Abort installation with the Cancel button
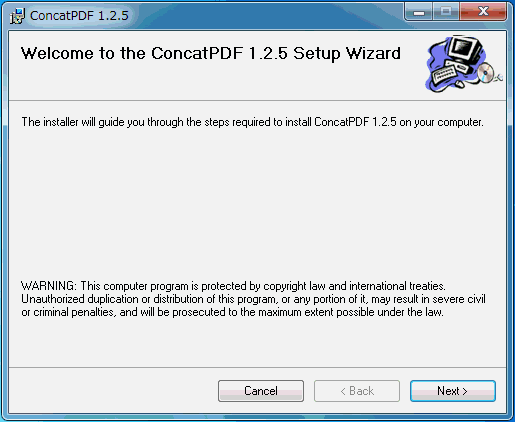 [x=261, y=391]
